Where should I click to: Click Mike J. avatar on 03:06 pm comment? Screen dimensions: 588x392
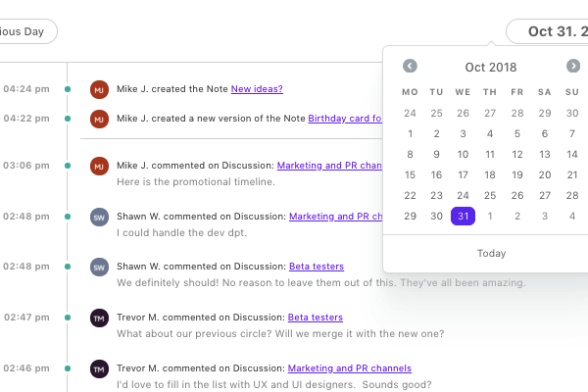99,167
